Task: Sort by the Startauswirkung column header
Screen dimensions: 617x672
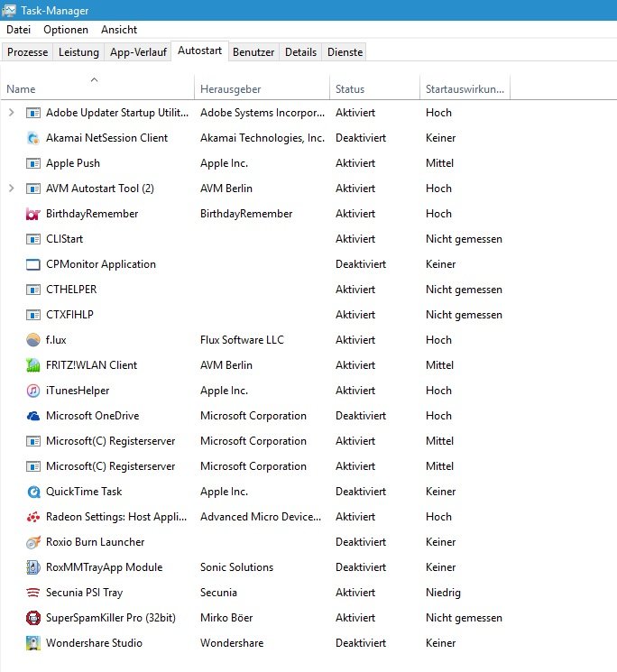Action: coord(465,87)
